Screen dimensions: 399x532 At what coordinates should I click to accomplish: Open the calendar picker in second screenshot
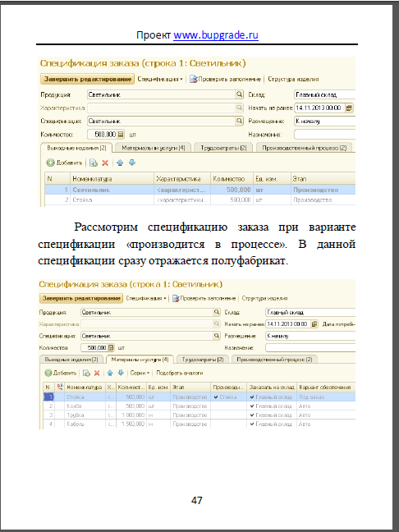point(314,324)
